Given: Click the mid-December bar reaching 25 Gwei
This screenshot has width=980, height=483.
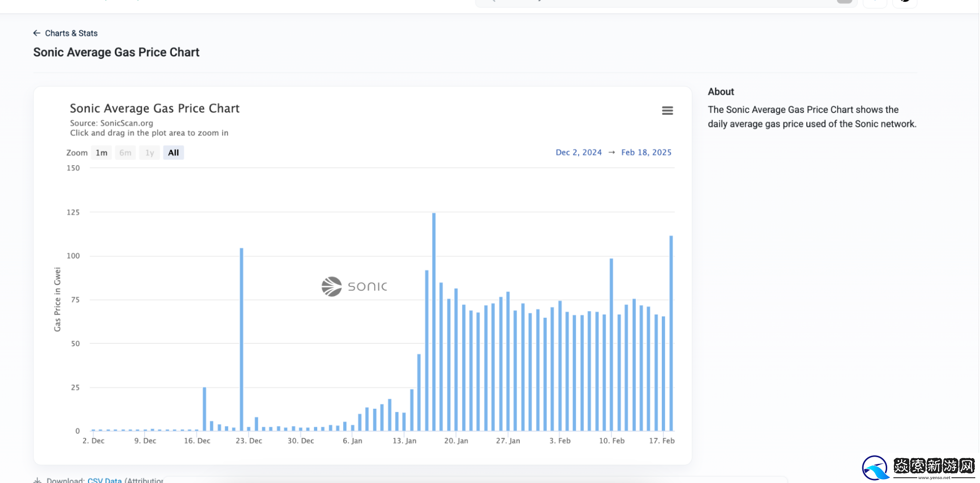Looking at the screenshot, I should click(x=204, y=409).
